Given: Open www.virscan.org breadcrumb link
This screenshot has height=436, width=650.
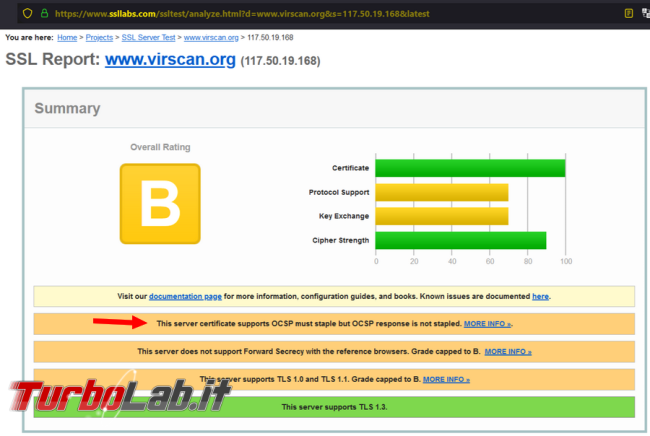Looking at the screenshot, I should [x=211, y=37].
